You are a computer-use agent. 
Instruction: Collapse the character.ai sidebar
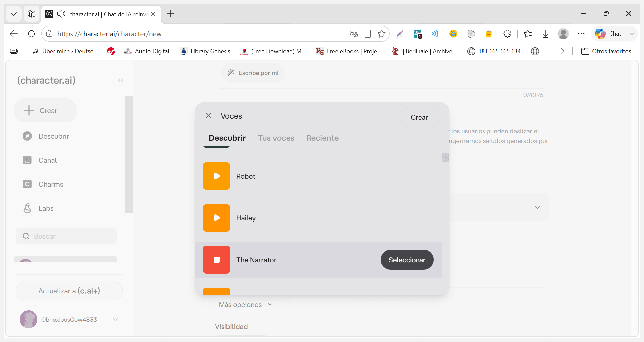(x=121, y=80)
